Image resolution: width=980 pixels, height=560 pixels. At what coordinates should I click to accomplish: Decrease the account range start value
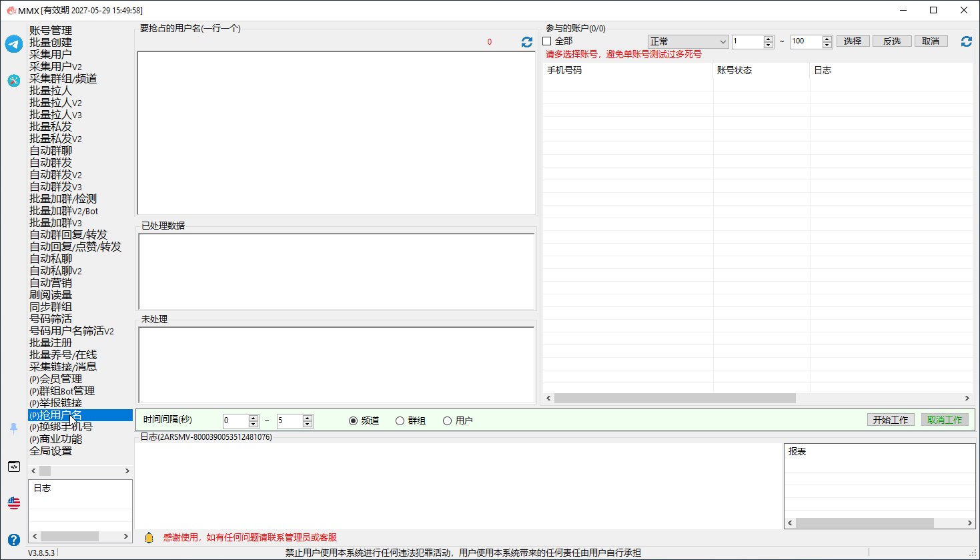[769, 45]
